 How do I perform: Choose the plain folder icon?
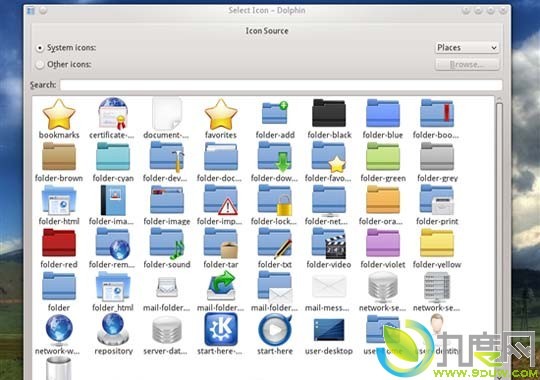tap(59, 286)
